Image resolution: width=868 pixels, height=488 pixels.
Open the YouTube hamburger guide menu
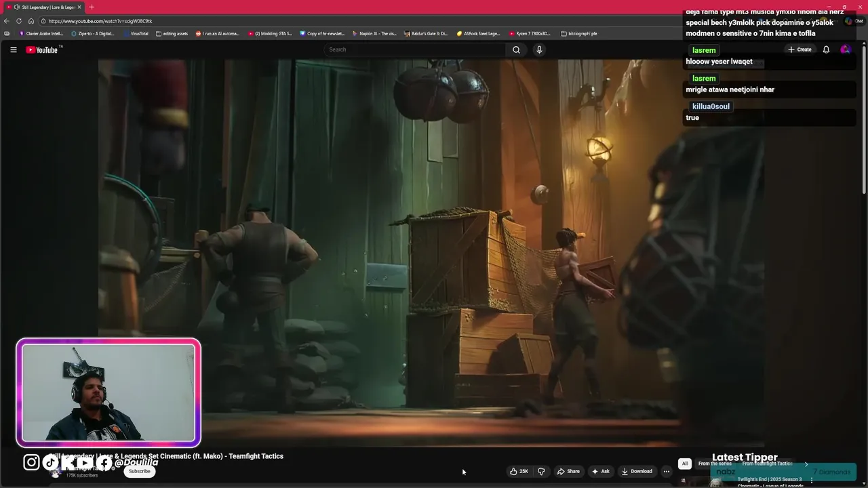pyautogui.click(x=13, y=49)
